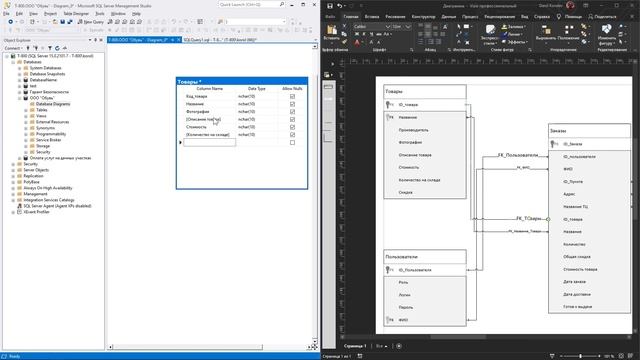Click the Линия line button

(512, 34)
